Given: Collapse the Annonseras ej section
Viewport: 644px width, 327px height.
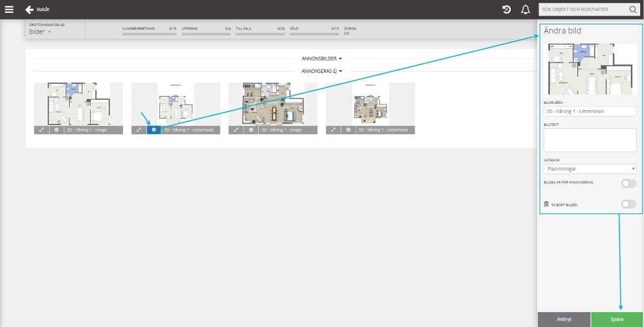Looking at the screenshot, I should (x=321, y=71).
